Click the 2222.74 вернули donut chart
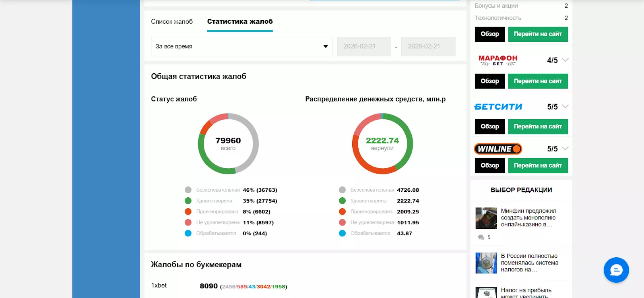The height and width of the screenshot is (298, 644). pyautogui.click(x=382, y=144)
